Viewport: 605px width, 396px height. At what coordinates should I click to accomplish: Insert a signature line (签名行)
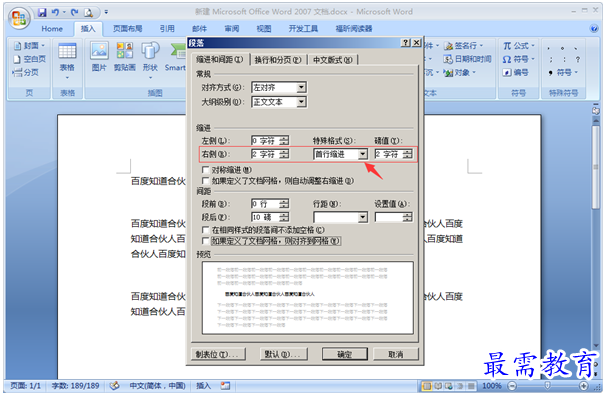pyautogui.click(x=463, y=46)
